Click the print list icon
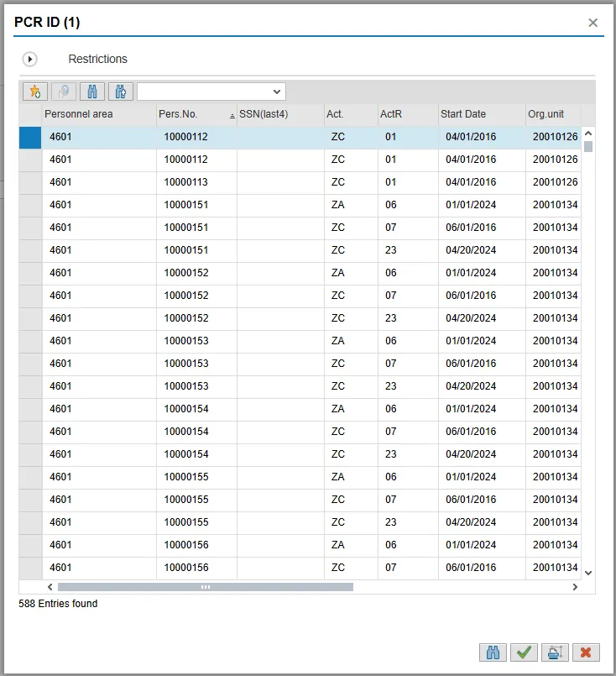616x676 pixels. coord(554,652)
